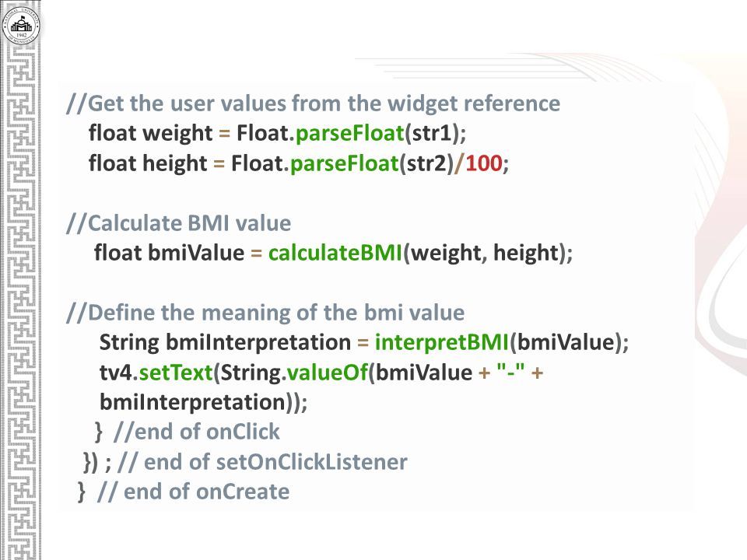Click 'String bmiInterpretation' declaration text
Viewport: 747px width, 560px height.
pos(225,343)
